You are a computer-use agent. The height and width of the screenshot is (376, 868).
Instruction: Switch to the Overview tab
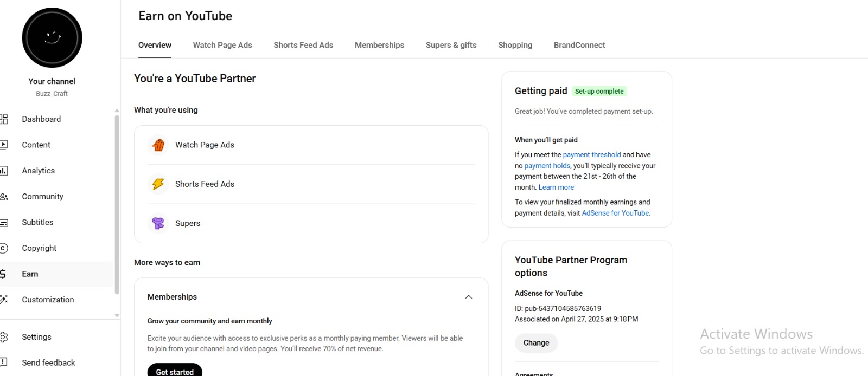[155, 45]
